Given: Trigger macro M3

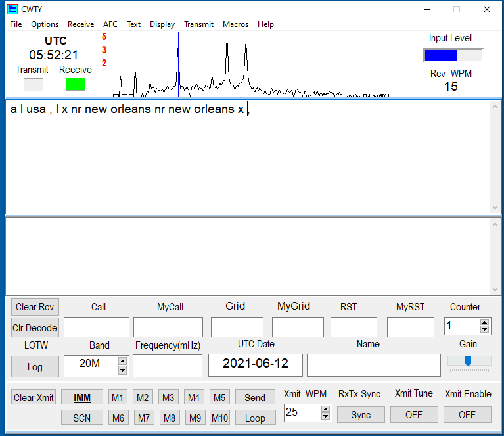Looking at the screenshot, I should click(168, 397).
